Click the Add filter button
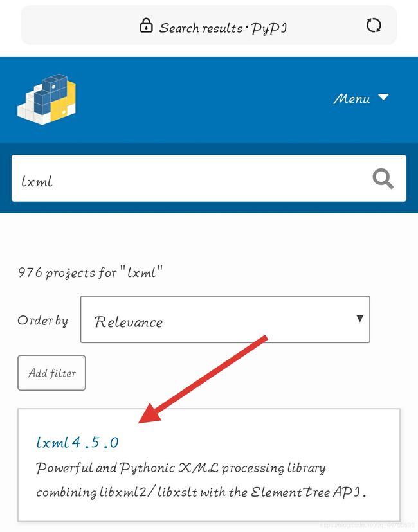The width and height of the screenshot is (418, 532). (51, 373)
